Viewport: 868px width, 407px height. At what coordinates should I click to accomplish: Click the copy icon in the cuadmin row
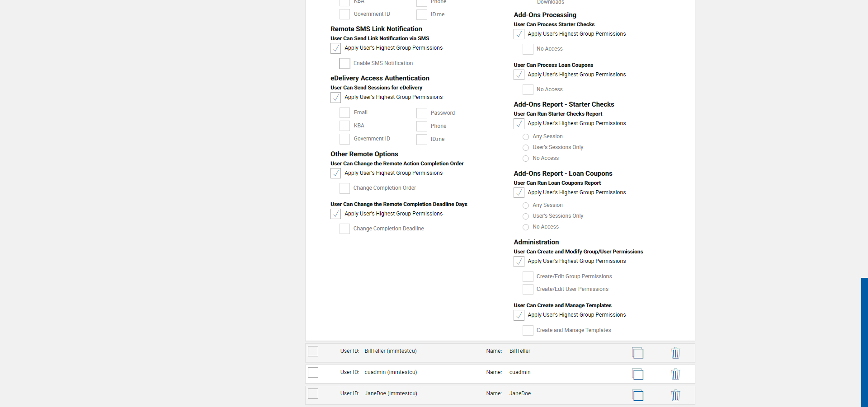coord(637,374)
